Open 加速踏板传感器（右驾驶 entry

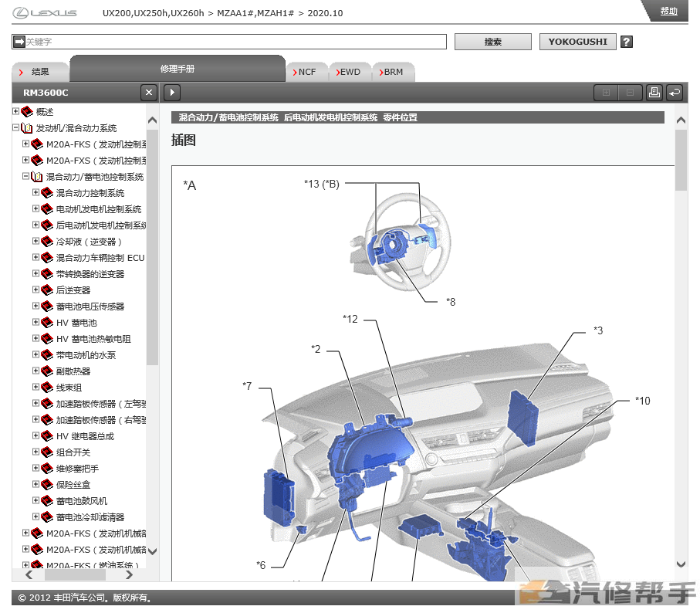(101, 420)
